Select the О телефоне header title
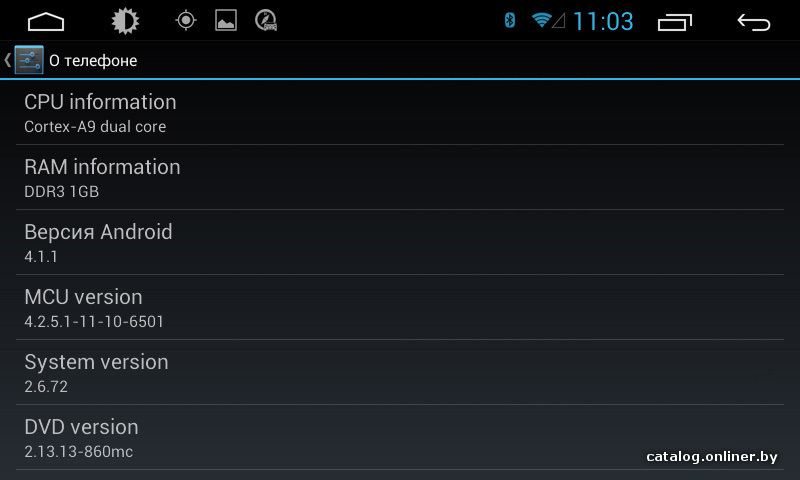This screenshot has height=480, width=800. pos(93,61)
